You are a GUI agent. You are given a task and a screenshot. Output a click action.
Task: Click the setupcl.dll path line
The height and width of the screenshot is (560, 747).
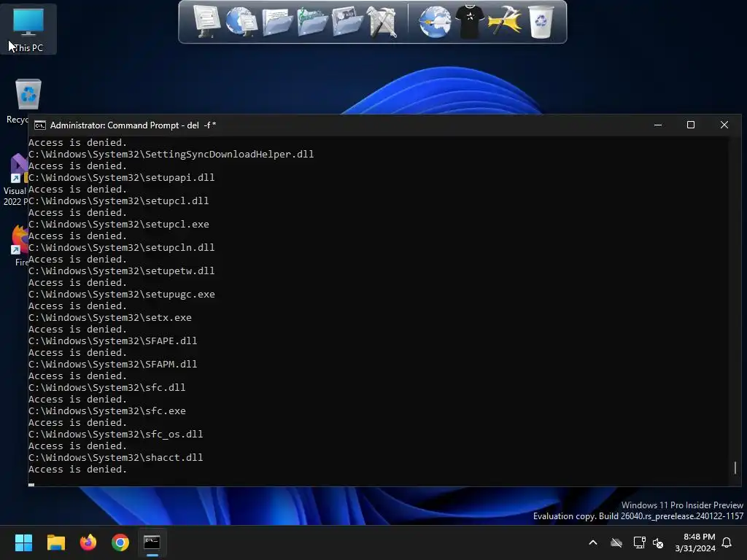click(119, 201)
